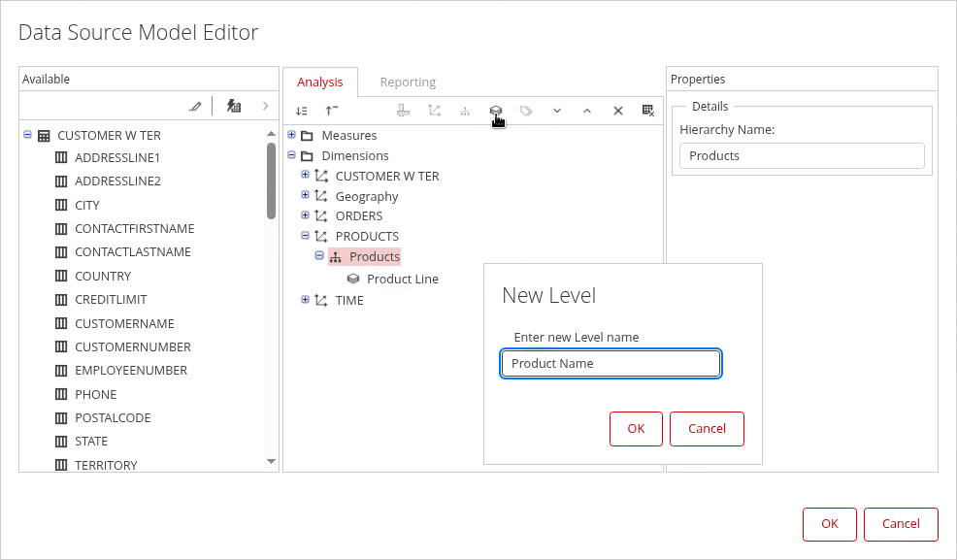The height and width of the screenshot is (560, 957).
Task: Collapse the CUSTOMER W TER table
Action: pyautogui.click(x=28, y=136)
